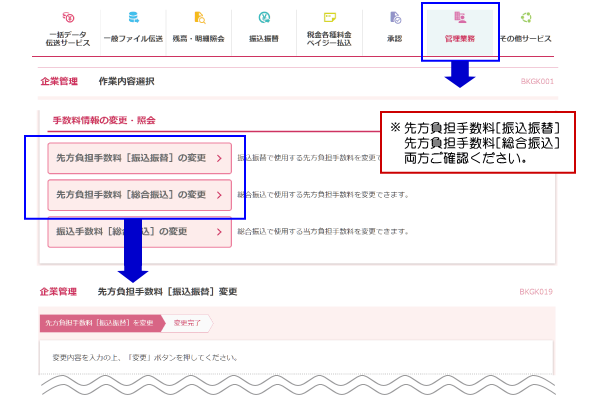Click the screen ID BKGK001
600x396 pixels.
point(537,81)
